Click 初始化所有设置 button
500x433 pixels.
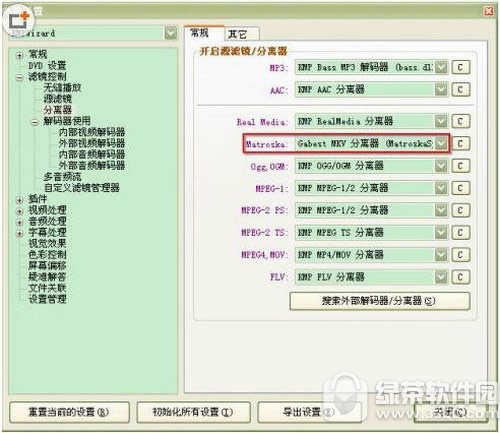[x=193, y=412]
